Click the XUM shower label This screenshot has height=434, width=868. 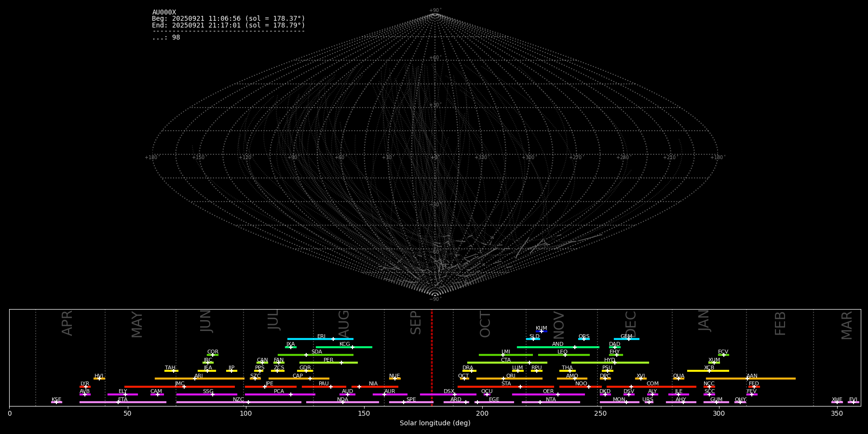coord(714,360)
